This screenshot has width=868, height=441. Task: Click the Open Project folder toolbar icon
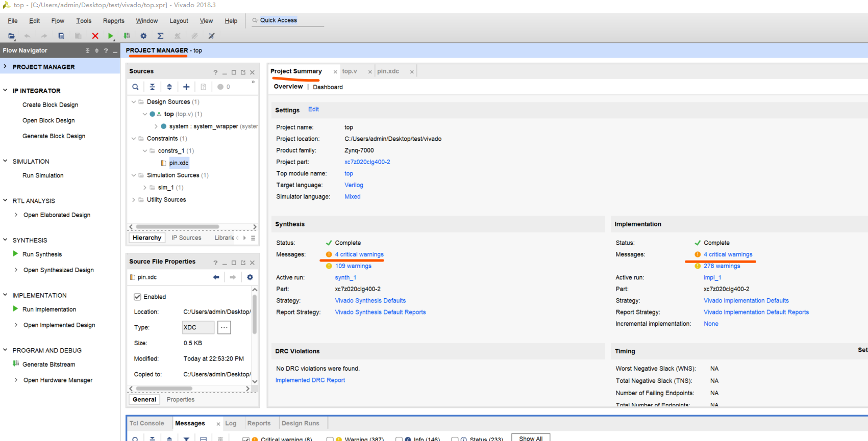[x=11, y=36]
